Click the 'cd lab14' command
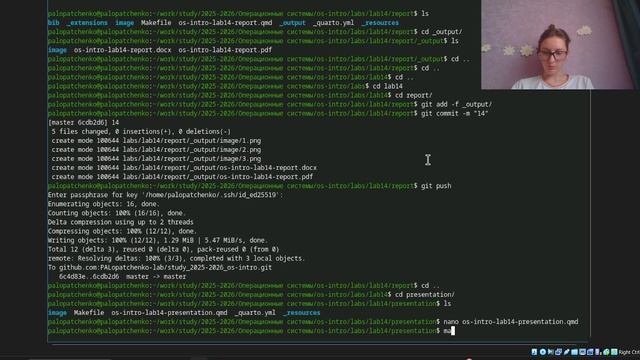Screen dimensions: 640x360 387,86
